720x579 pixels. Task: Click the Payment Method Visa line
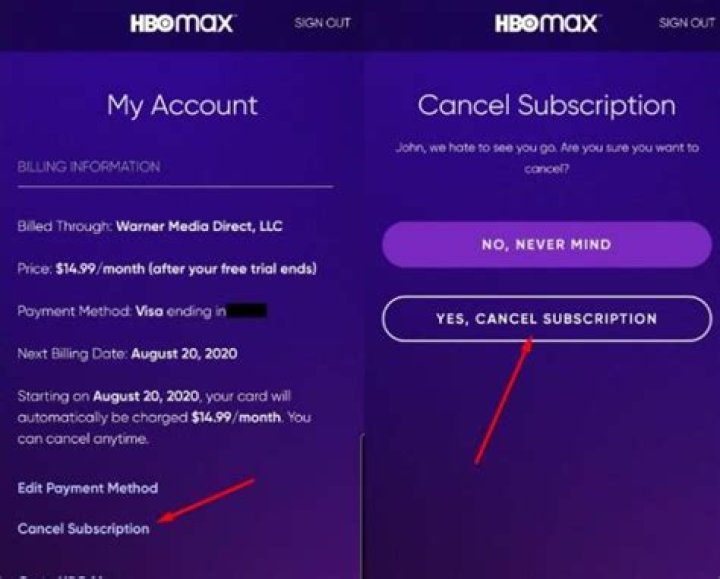(142, 311)
